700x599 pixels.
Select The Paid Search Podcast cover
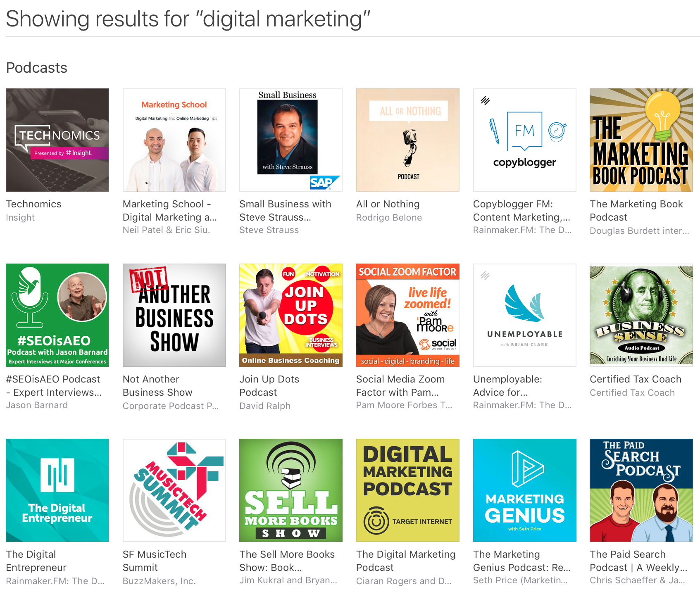click(x=641, y=490)
